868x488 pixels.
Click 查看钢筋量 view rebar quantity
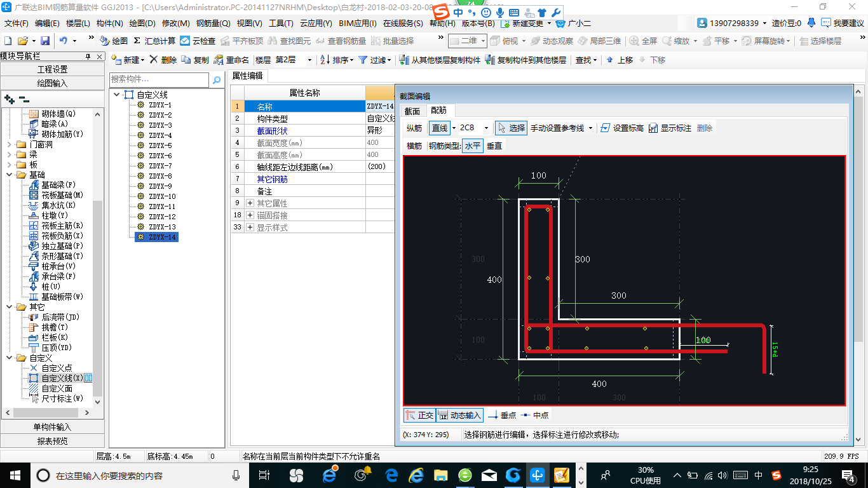[x=341, y=41]
